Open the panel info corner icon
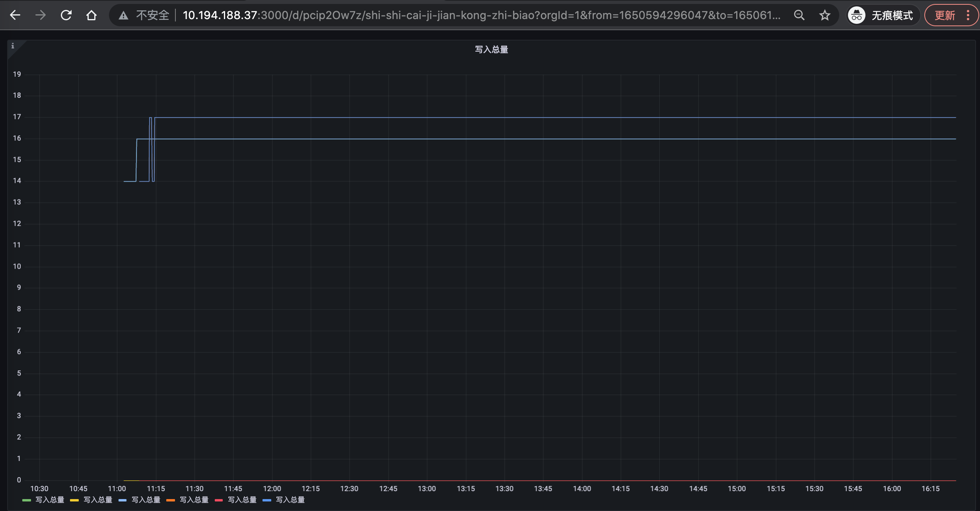Screen dimensions: 980x511 tap(13, 46)
